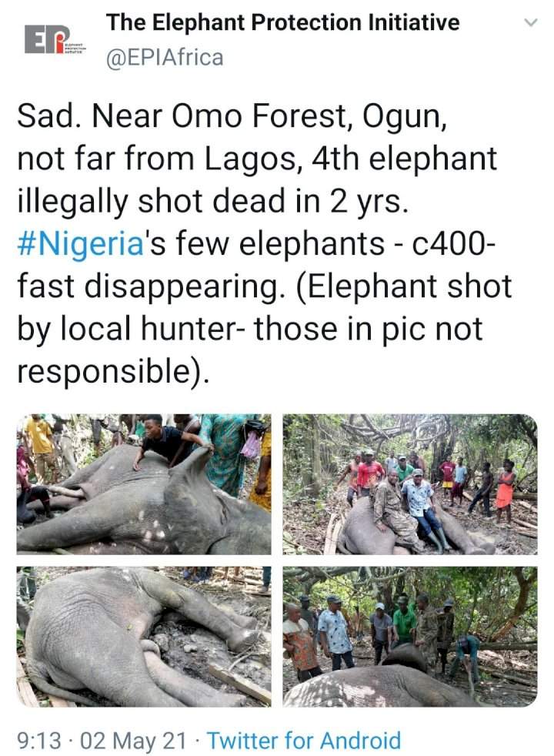Open the #Nigeria hashtag
Image resolution: width=554 pixels, height=756 pixels.
click(x=81, y=243)
